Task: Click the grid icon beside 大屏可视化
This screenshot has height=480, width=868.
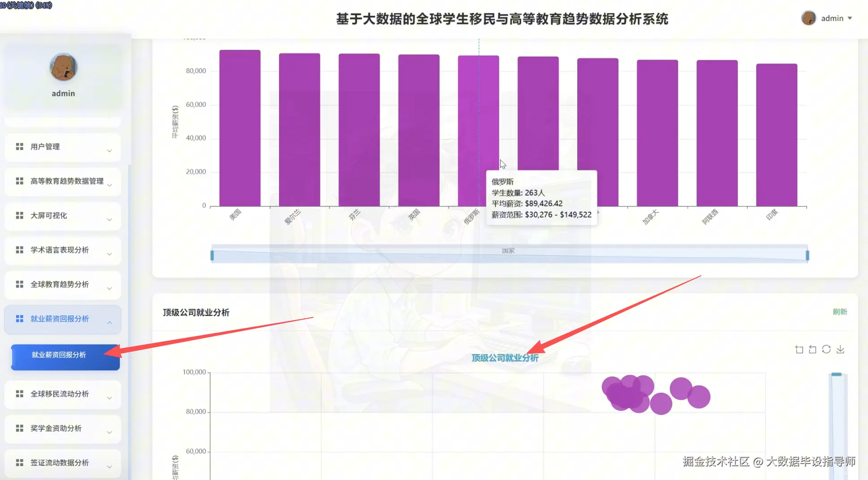Action: pyautogui.click(x=19, y=216)
